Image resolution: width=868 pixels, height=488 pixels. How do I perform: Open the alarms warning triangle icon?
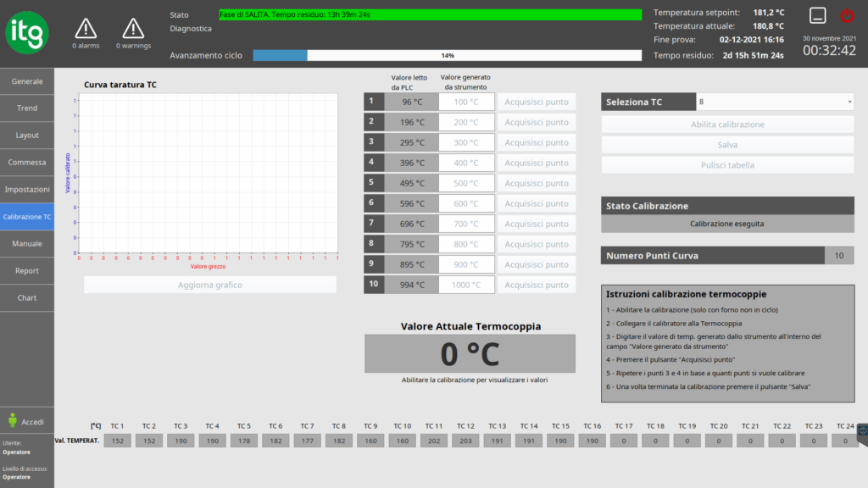pos(86,28)
